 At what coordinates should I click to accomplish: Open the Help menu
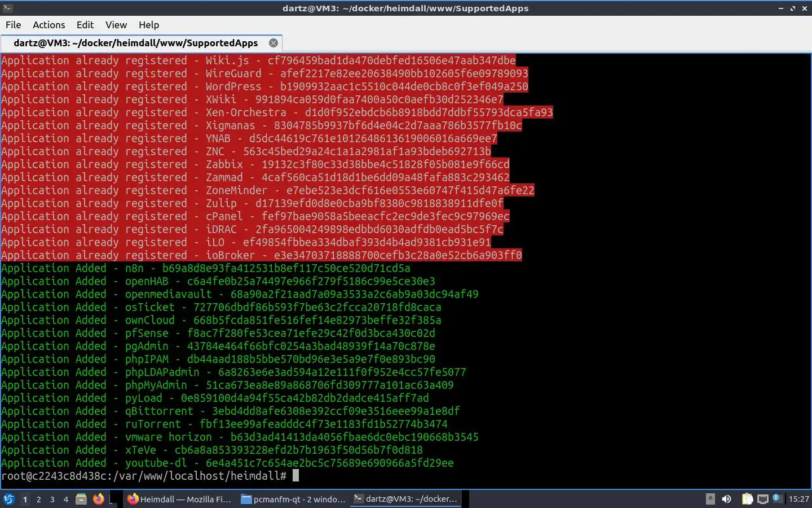(x=149, y=25)
